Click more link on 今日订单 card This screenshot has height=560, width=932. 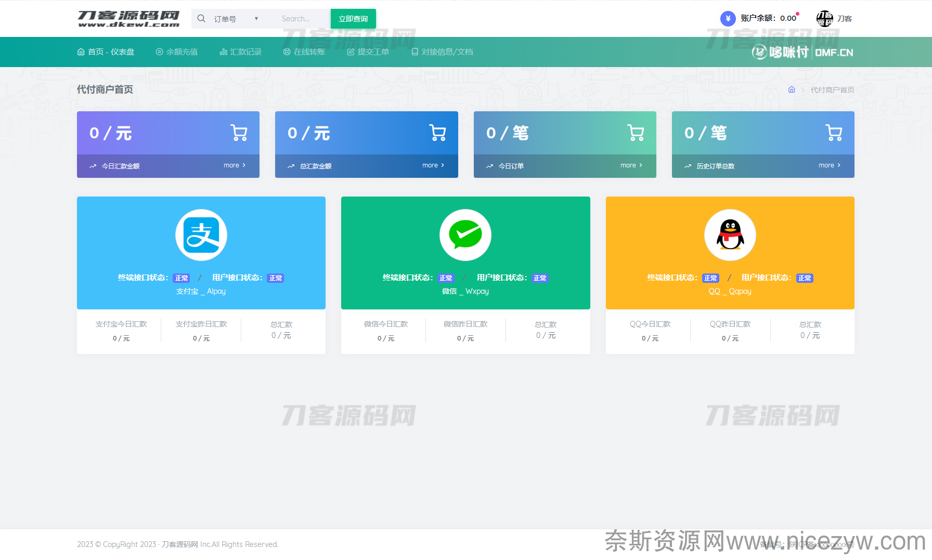pyautogui.click(x=631, y=165)
